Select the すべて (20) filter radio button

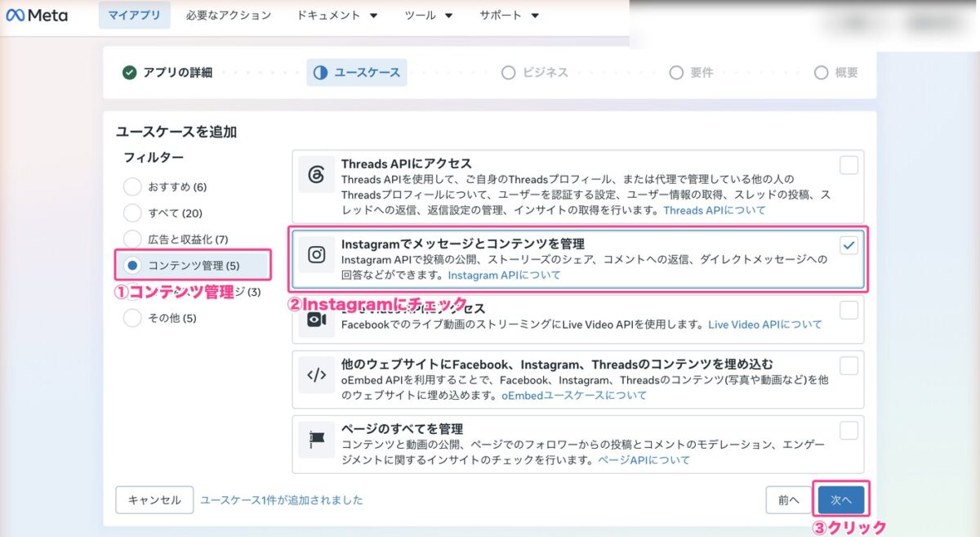pyautogui.click(x=132, y=213)
